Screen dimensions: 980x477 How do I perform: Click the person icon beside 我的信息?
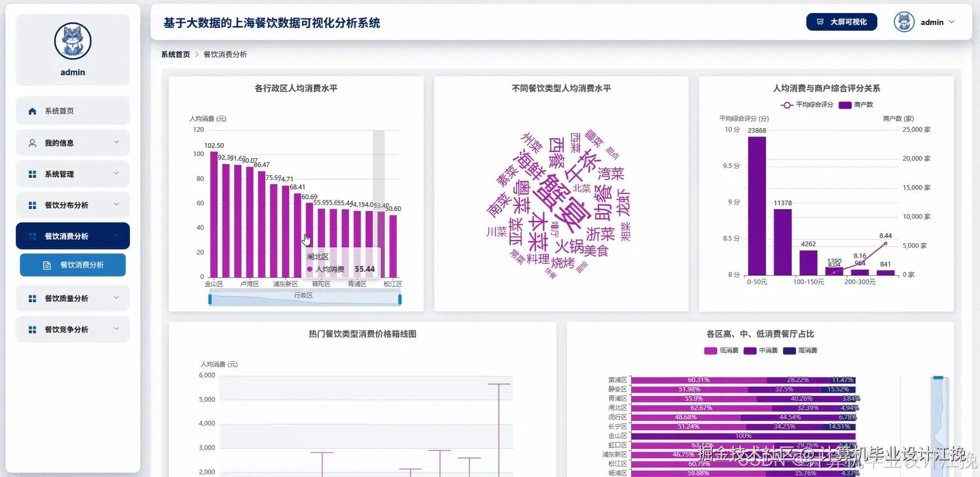pos(32,143)
